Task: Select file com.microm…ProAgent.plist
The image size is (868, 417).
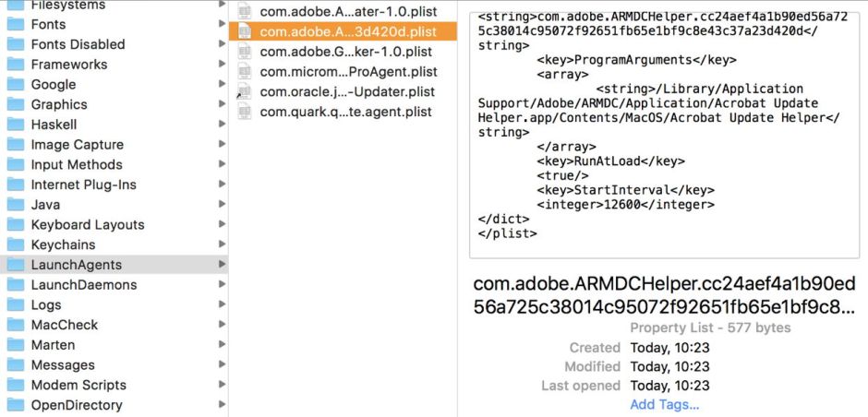Action: click(349, 71)
